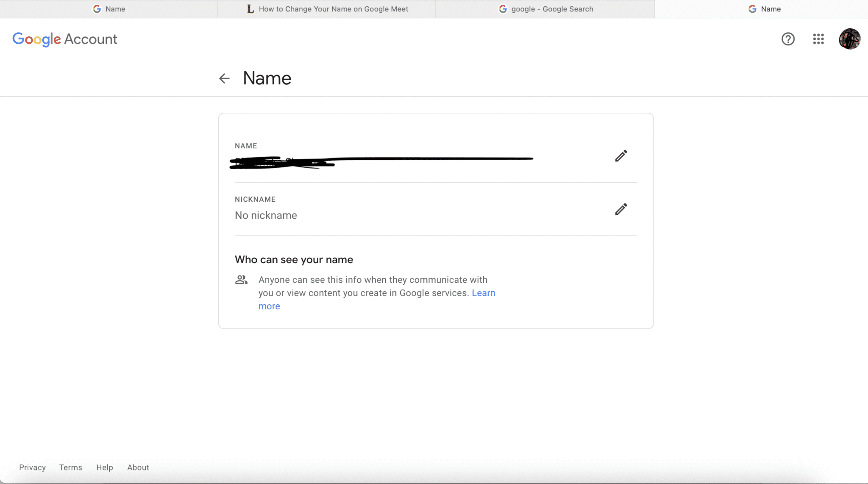Image resolution: width=868 pixels, height=484 pixels.
Task: Open How to Change Your Name tab
Action: tap(327, 9)
